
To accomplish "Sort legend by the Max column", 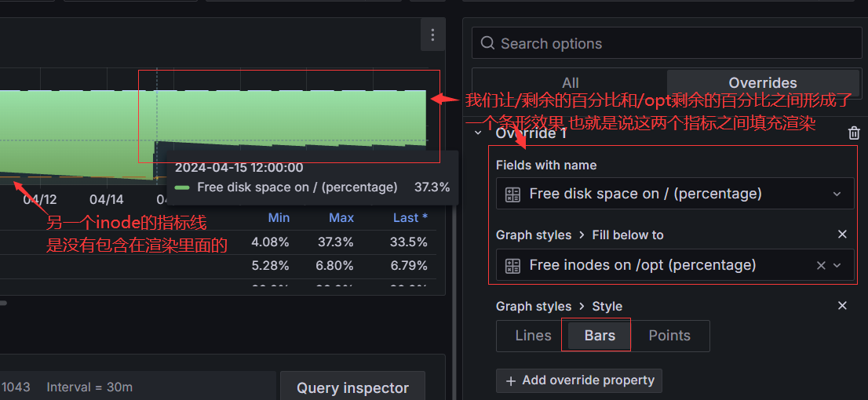I will (x=341, y=218).
